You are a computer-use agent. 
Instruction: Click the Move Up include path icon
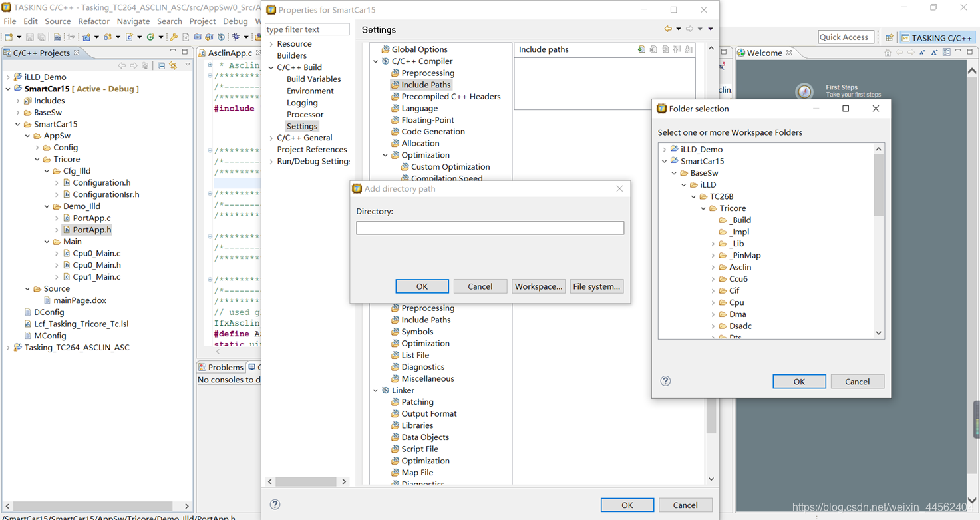pos(677,49)
